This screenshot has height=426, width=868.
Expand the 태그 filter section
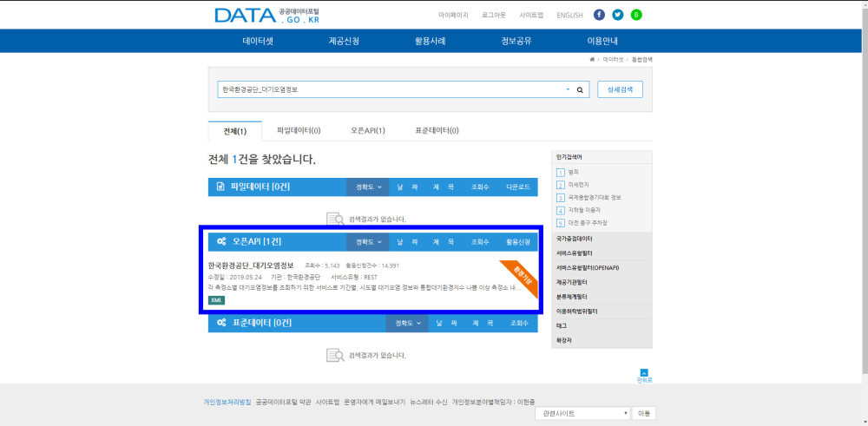point(602,326)
